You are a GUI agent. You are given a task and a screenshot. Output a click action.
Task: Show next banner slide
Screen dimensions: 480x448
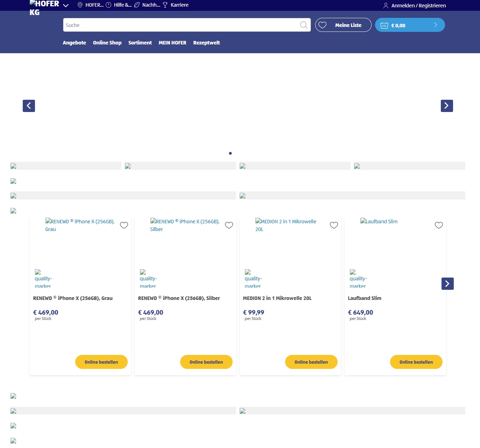point(447,106)
